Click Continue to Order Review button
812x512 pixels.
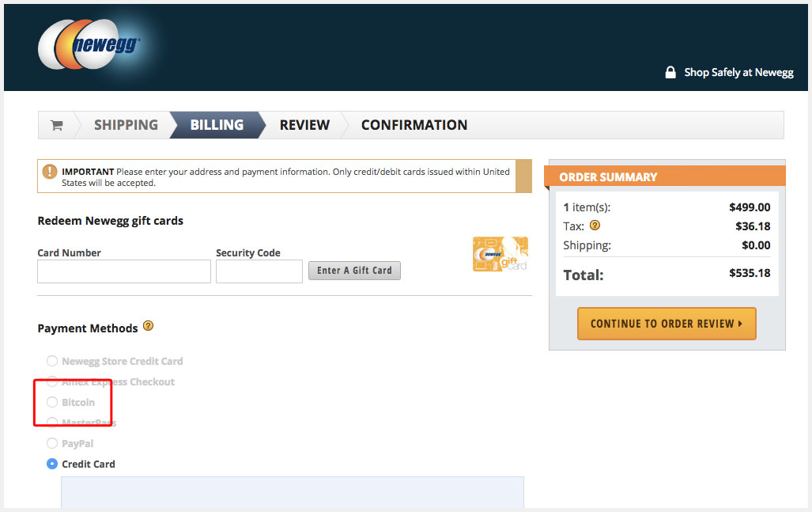click(667, 324)
